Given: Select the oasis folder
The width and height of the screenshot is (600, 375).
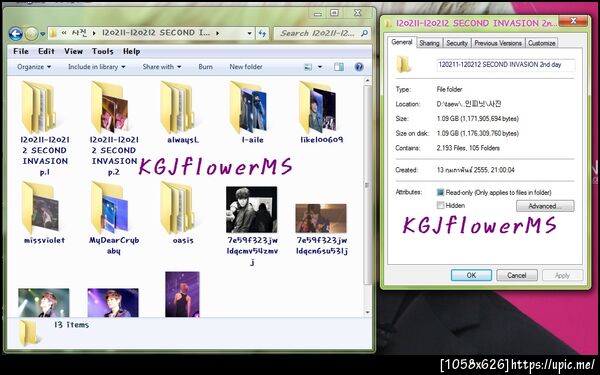Looking at the screenshot, I should click(x=183, y=213).
